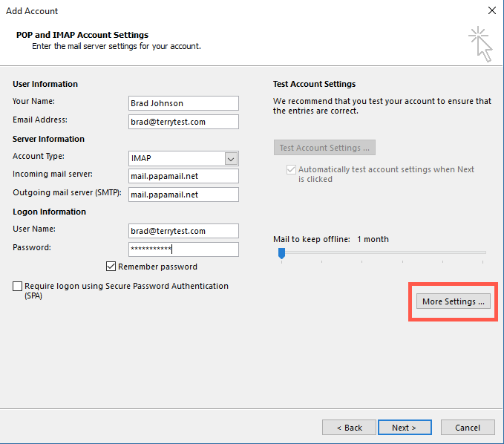
Task: Click the far right end of offline slider track
Action: point(483,252)
